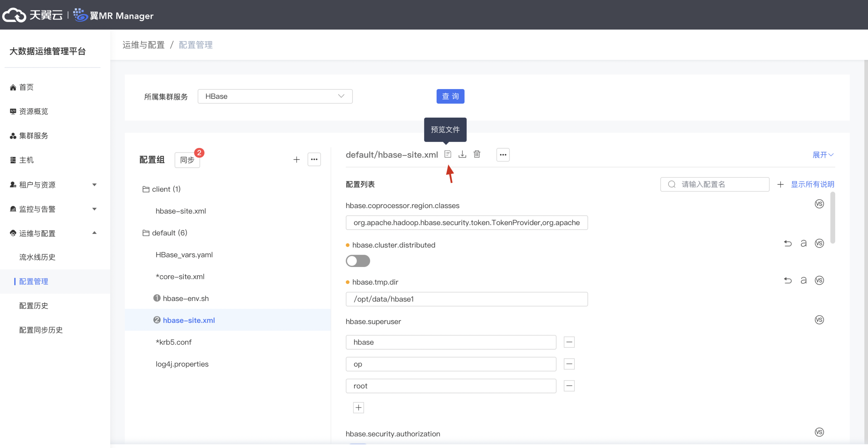Click the config list vertical scrollbar
Image resolution: width=868 pixels, height=448 pixels.
pyautogui.click(x=832, y=218)
